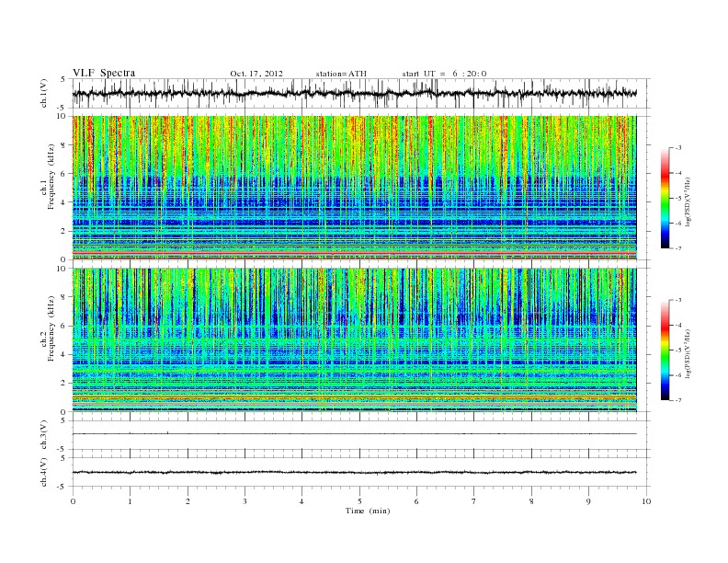Select the "start UT = 6:20:0" text

point(445,74)
